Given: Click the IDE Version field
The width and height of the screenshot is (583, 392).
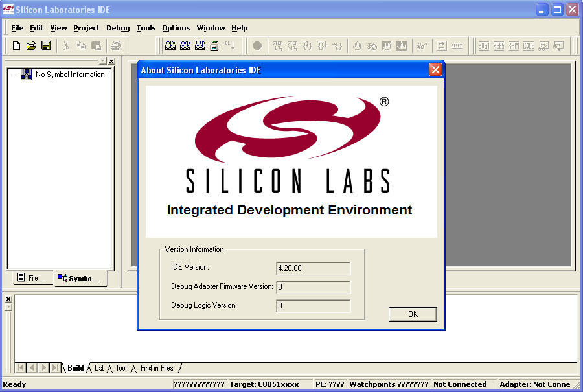Looking at the screenshot, I should (314, 268).
